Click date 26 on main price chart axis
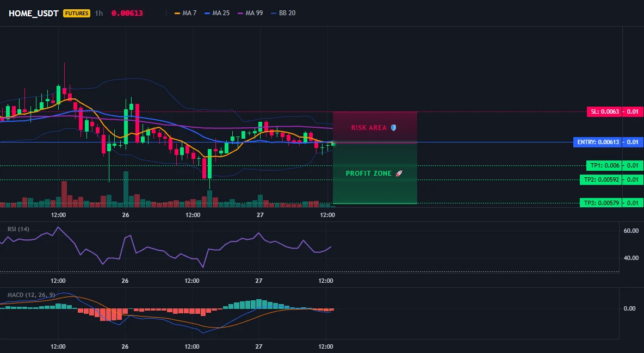The image size is (644, 353). point(126,215)
